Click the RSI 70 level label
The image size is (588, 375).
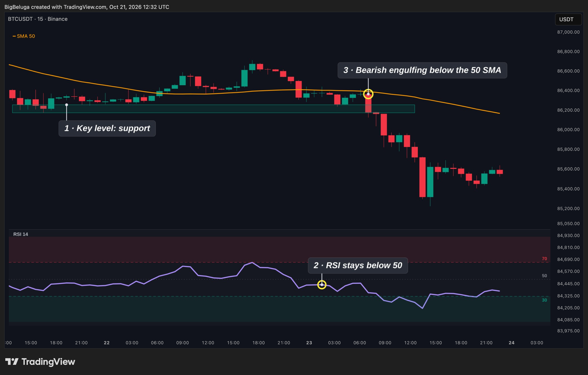coord(544,258)
